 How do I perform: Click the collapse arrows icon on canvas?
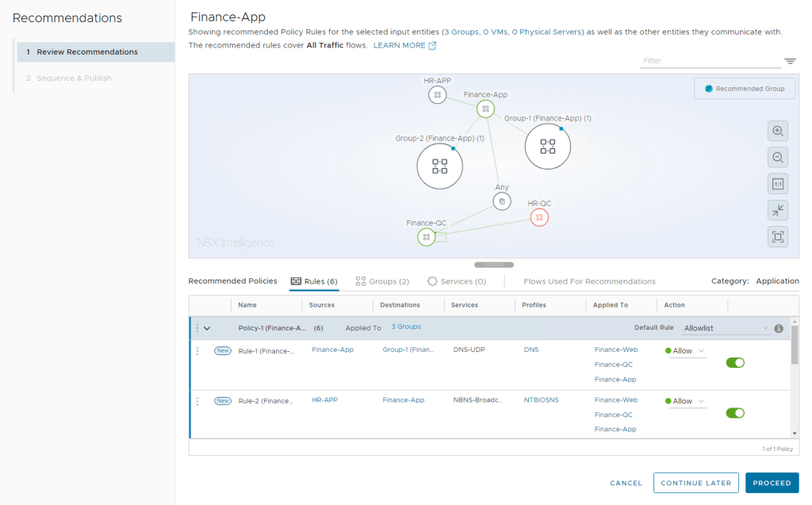coord(778,210)
